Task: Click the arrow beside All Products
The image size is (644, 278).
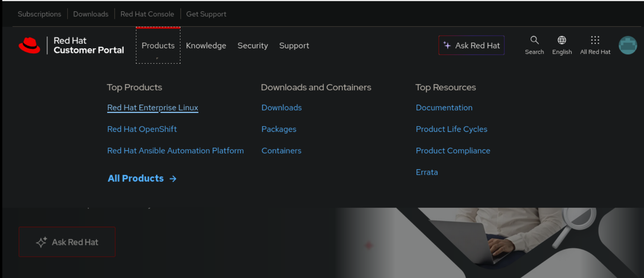Action: click(x=173, y=178)
